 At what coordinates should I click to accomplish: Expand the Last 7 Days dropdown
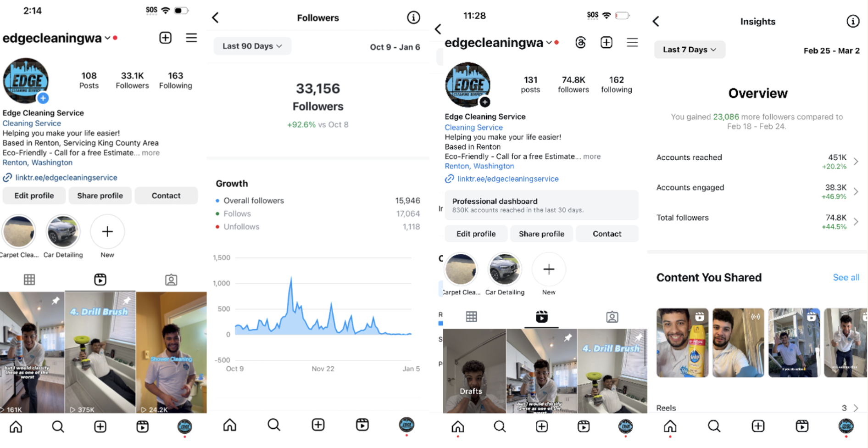click(690, 50)
